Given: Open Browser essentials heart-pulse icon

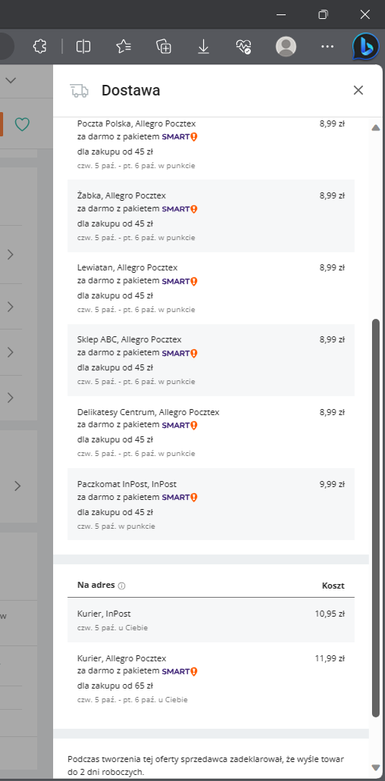Looking at the screenshot, I should [x=244, y=47].
